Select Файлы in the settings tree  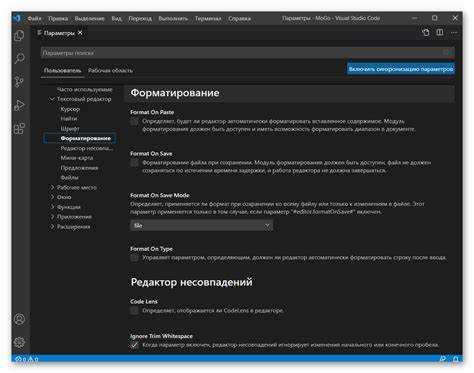pyautogui.click(x=70, y=178)
